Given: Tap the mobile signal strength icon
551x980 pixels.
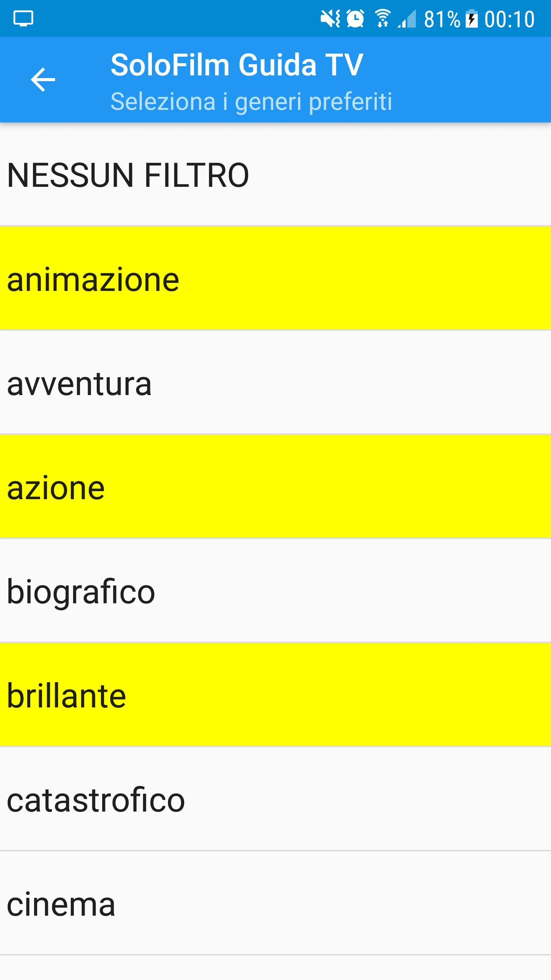Looking at the screenshot, I should [x=407, y=19].
